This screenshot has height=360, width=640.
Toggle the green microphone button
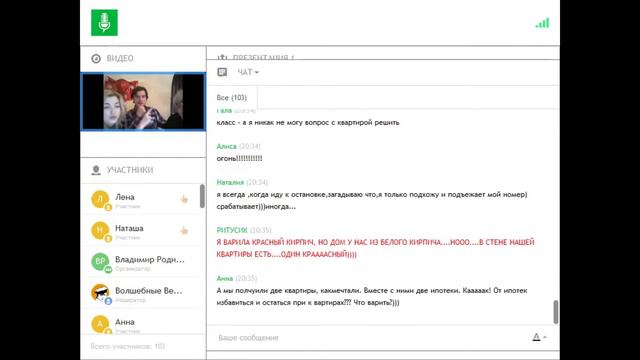104,23
